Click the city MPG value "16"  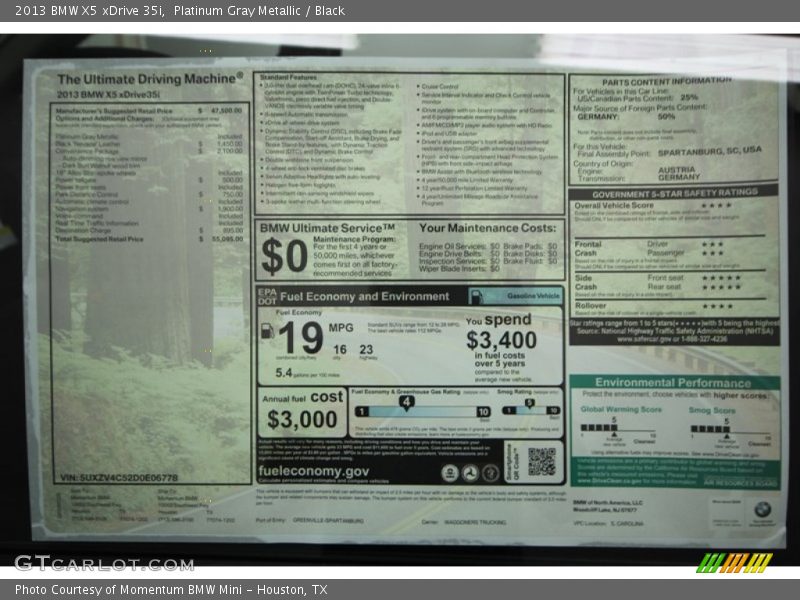click(340, 349)
